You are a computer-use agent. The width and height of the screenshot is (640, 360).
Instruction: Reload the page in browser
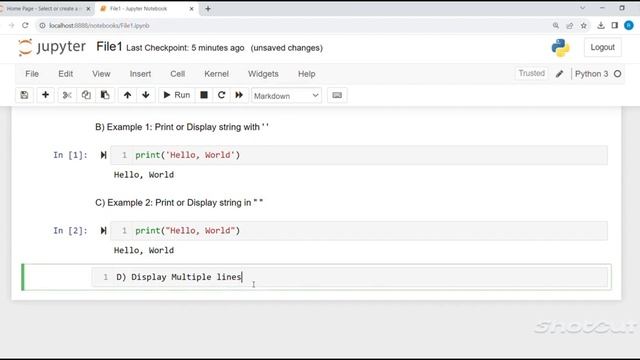(x=25, y=25)
